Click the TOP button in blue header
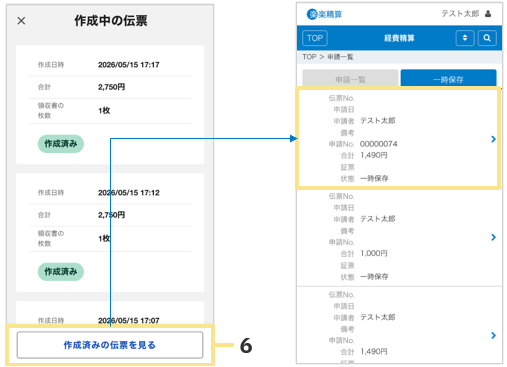This screenshot has height=367, width=507. pyautogui.click(x=315, y=38)
